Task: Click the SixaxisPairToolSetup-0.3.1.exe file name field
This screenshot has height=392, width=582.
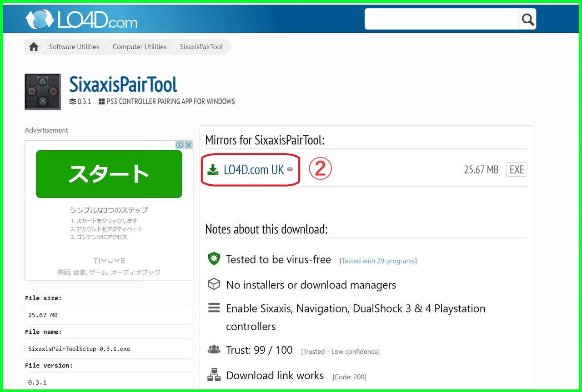Action: [109, 348]
